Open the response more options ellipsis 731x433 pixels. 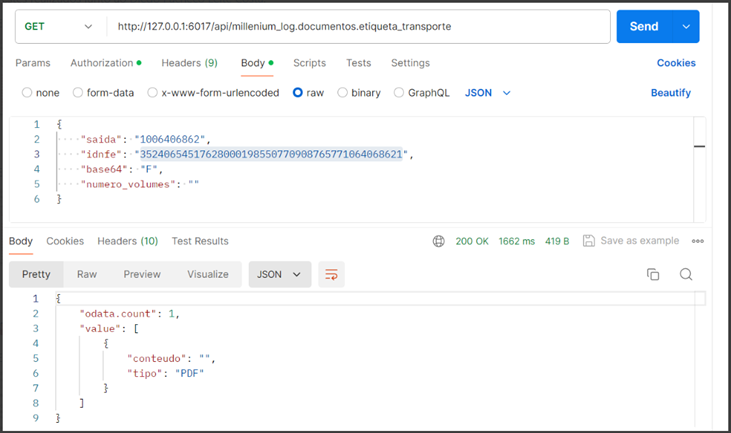(697, 241)
